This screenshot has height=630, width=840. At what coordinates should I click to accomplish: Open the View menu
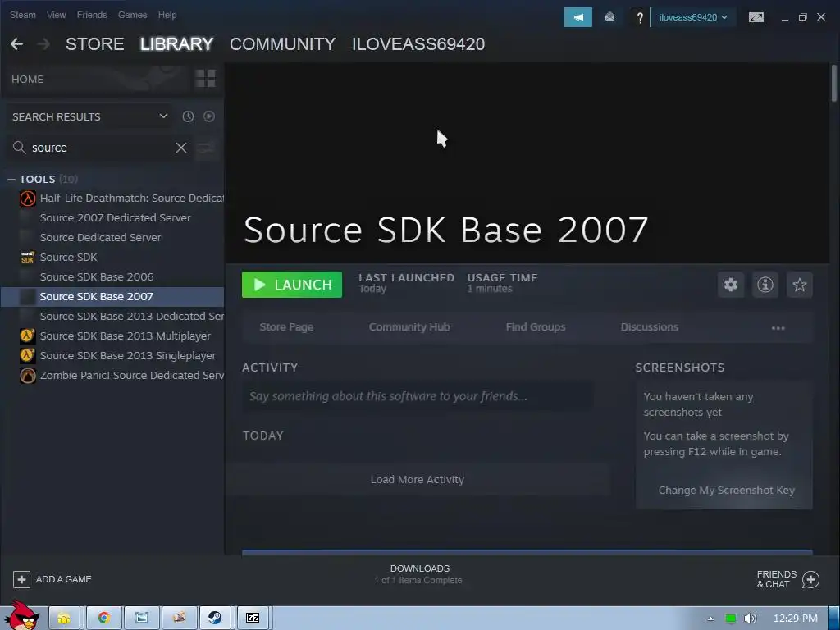(x=57, y=15)
